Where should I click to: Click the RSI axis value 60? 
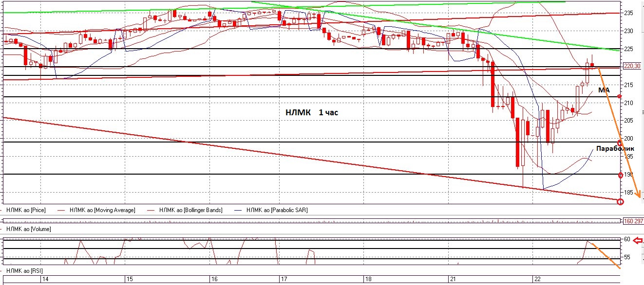click(x=627, y=240)
